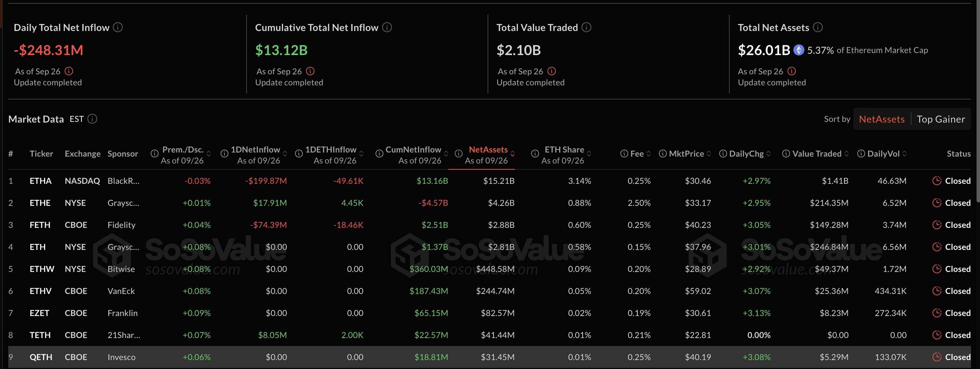Click the Status column header
Screen dimensions: 980x369
(x=958, y=154)
